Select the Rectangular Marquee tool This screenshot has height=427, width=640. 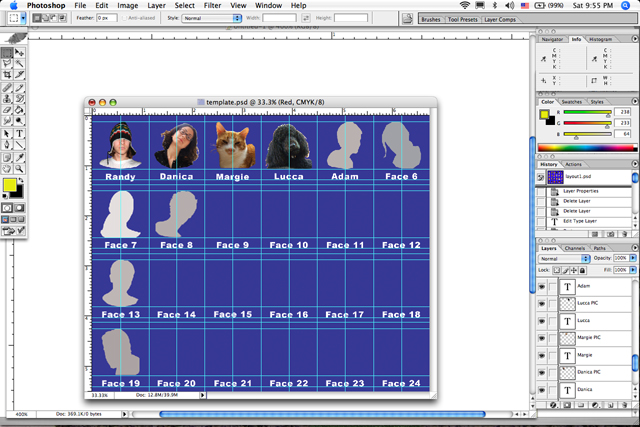[7, 53]
